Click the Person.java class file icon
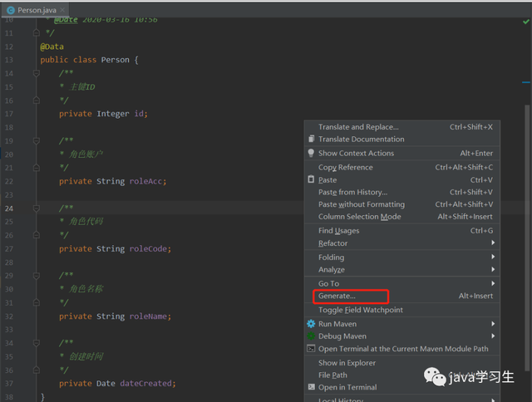The height and width of the screenshot is (402, 532). pos(11,10)
